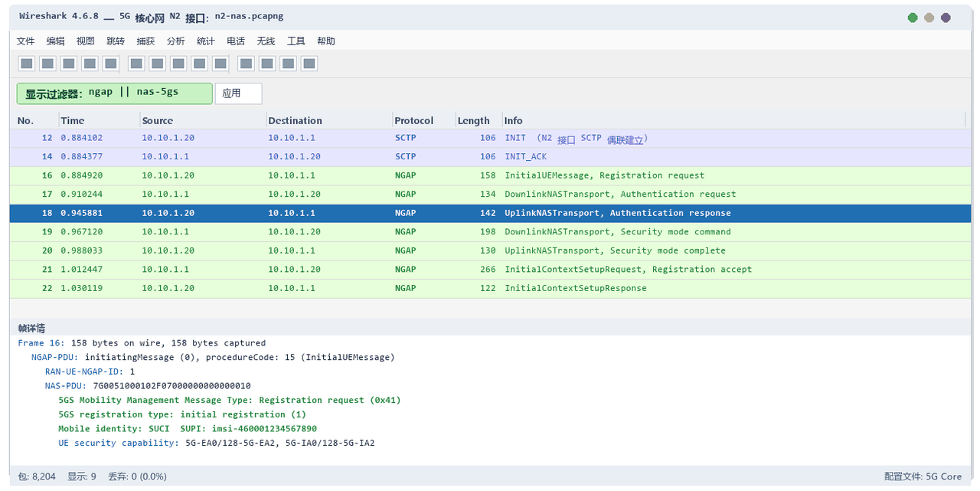Select the InitialUEMessage, Registration request packet
This screenshot has width=980, height=491.
point(490,175)
